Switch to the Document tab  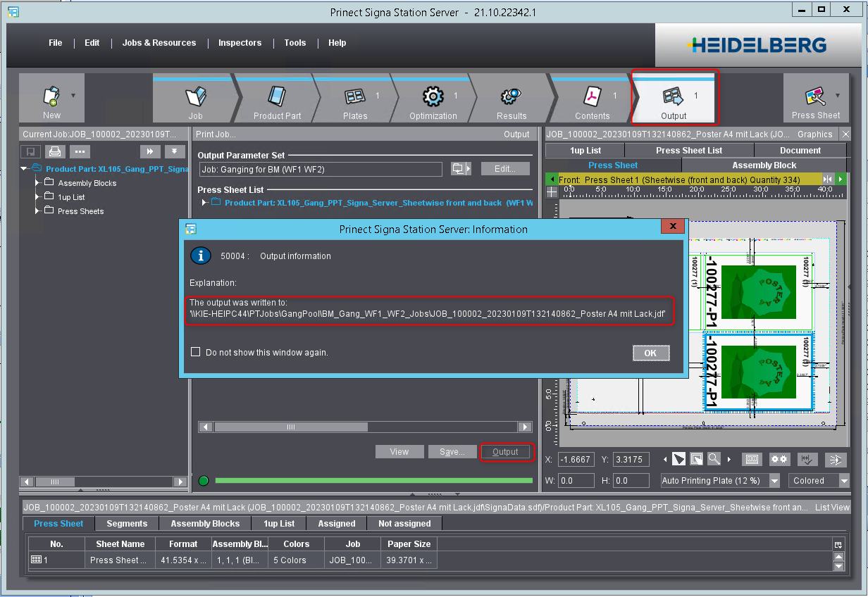point(800,150)
